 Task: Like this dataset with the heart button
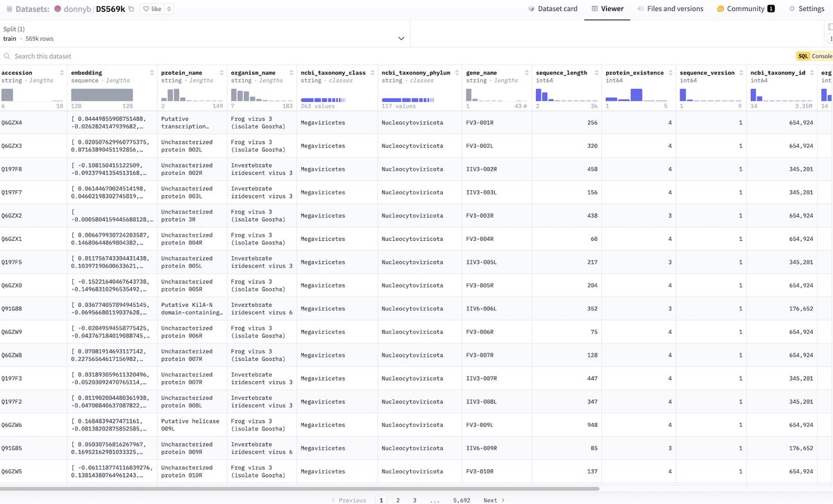coord(152,9)
